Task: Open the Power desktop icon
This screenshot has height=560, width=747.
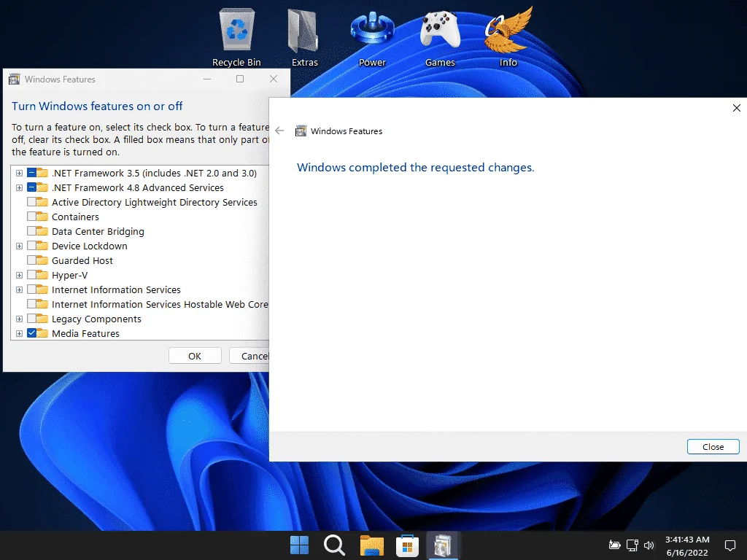Action: click(372, 38)
